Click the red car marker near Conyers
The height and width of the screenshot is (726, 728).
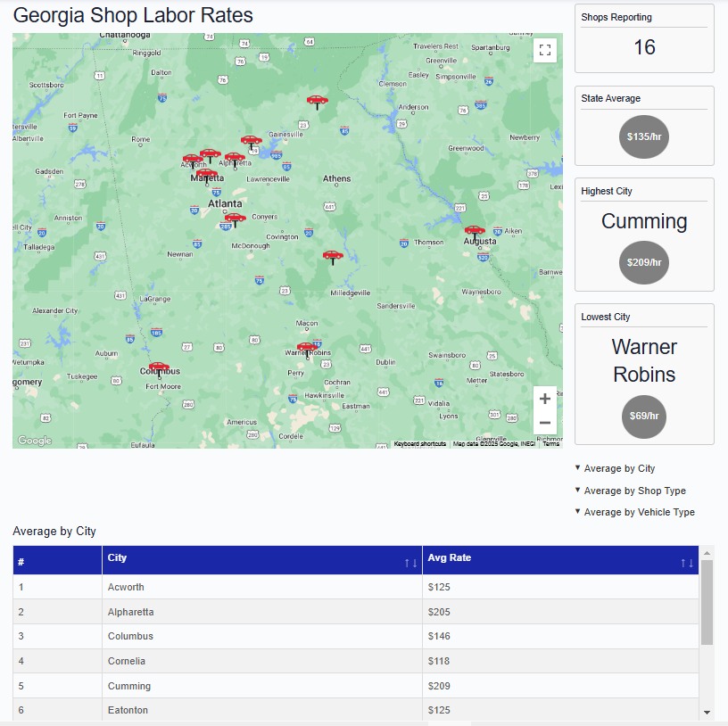tap(235, 220)
